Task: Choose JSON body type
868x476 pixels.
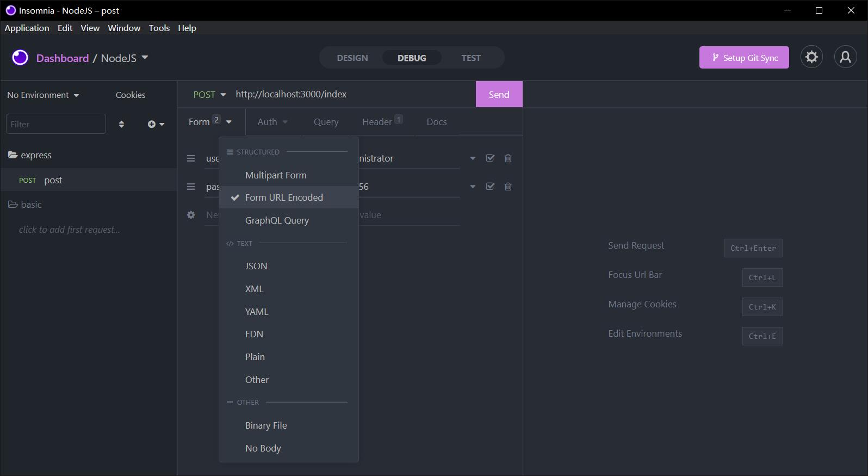Action: click(288, 266)
